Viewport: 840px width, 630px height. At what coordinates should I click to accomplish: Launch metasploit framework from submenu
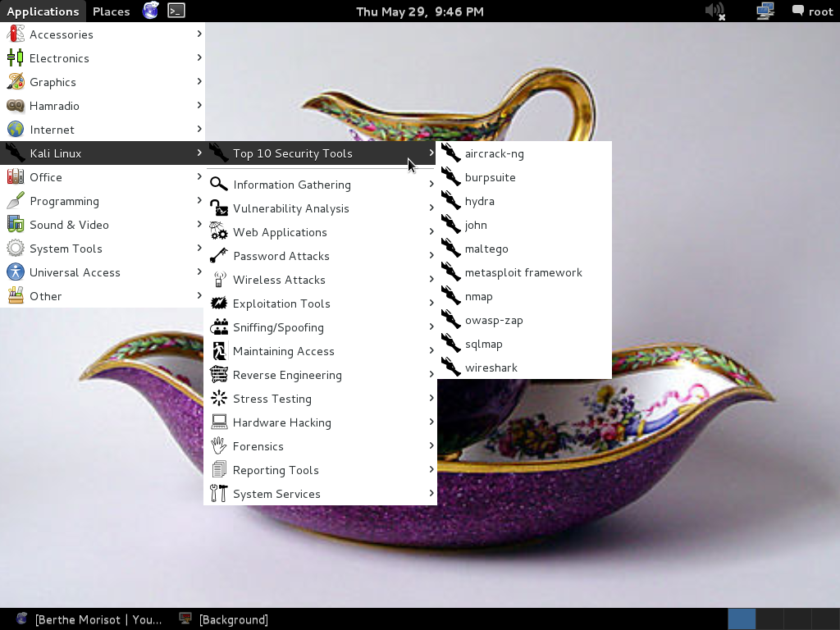523,272
